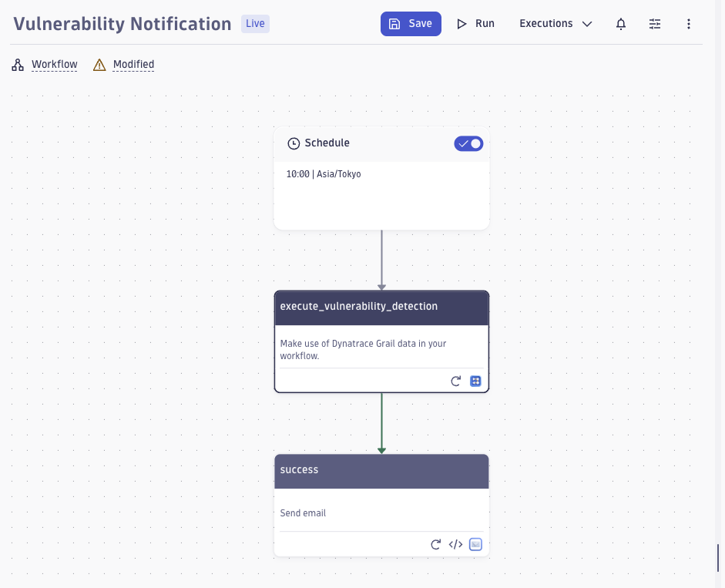Click the blue Dynatrace Grail data icon

(475, 380)
